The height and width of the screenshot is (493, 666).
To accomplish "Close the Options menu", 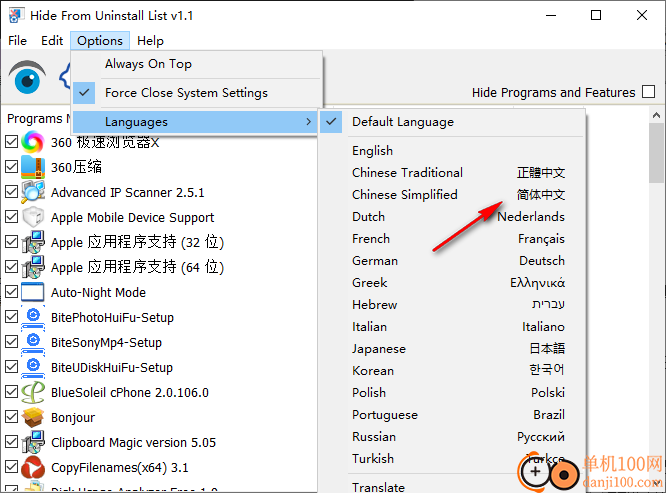I will click(x=100, y=41).
